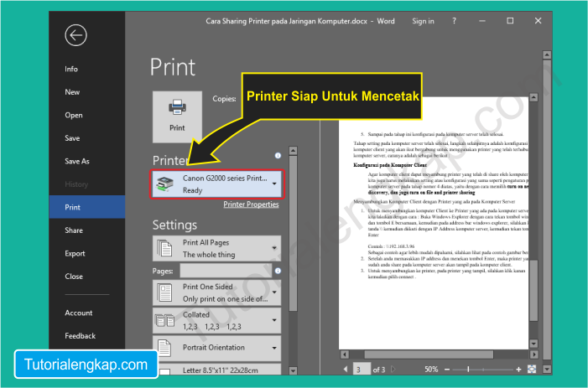Screen dimensions: 588x388
Task: Open the Share page
Action: point(74,230)
